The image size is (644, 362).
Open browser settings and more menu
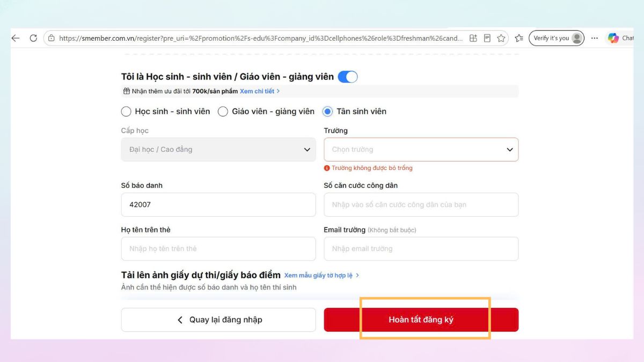595,38
